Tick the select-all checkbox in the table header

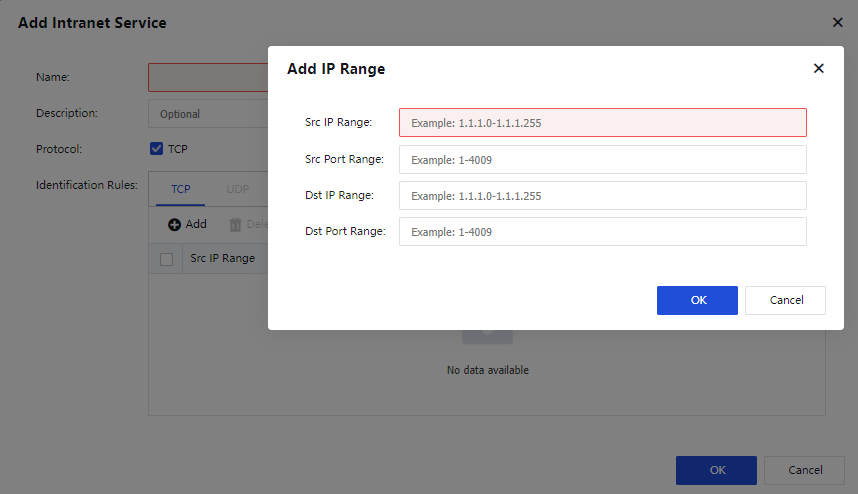click(x=167, y=259)
